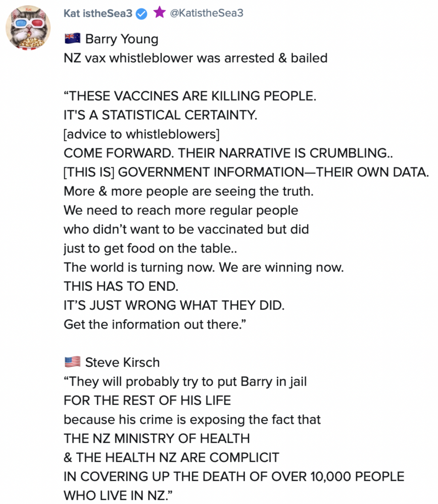Click 'Get the information out there.' line
Viewport: 438px width, 504px height.
155,325
